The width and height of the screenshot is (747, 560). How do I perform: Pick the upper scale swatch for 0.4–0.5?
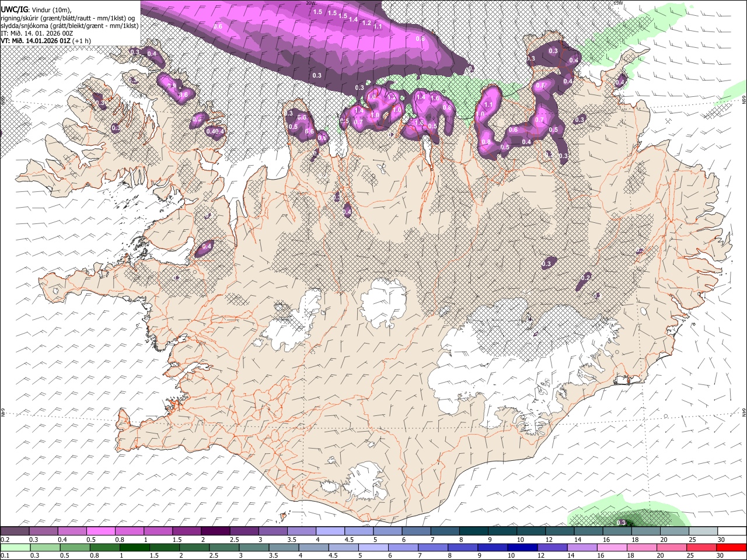click(x=72, y=531)
